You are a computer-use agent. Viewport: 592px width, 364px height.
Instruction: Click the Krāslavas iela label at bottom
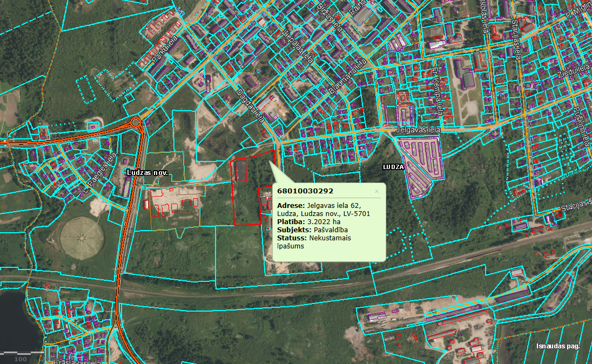(75, 361)
